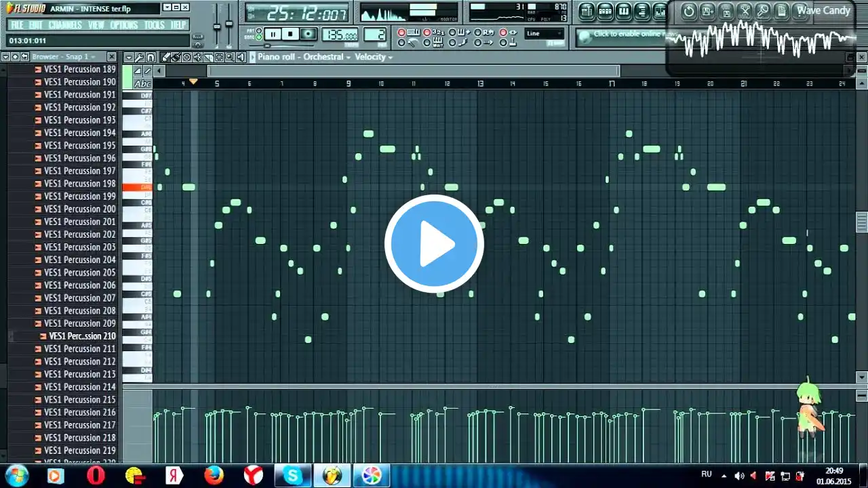Click the Stop playback button
Image resolution: width=868 pixels, height=488 pixels.
[x=291, y=34]
